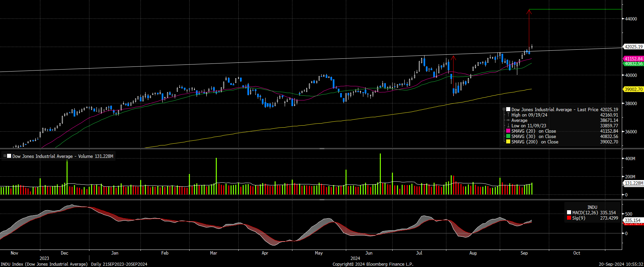The image size is (644, 267).
Task: Select the 'Dow Jones Industrial Average - Last Price' legend label
Action: click(x=555, y=109)
